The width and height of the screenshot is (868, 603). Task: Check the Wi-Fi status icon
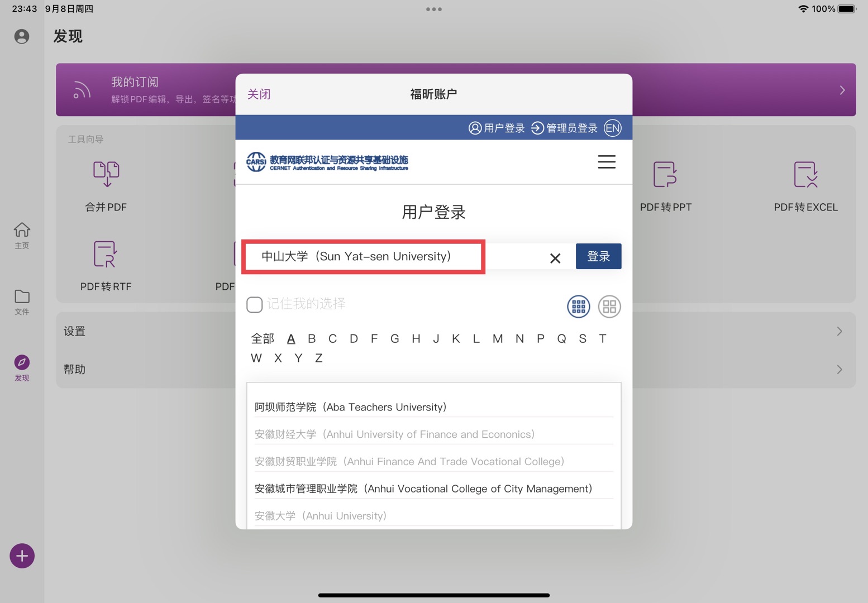tap(803, 9)
